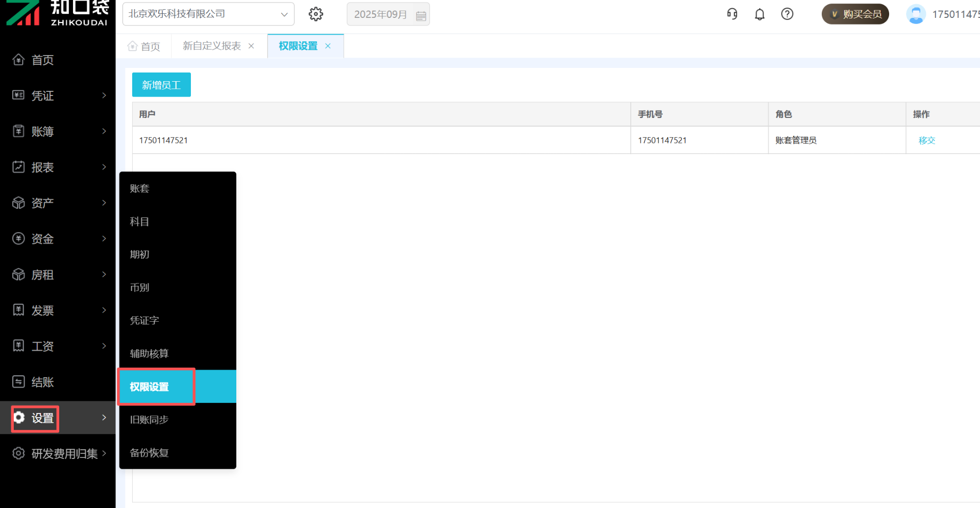Click the 新增员工 button
980x508 pixels.
point(161,85)
